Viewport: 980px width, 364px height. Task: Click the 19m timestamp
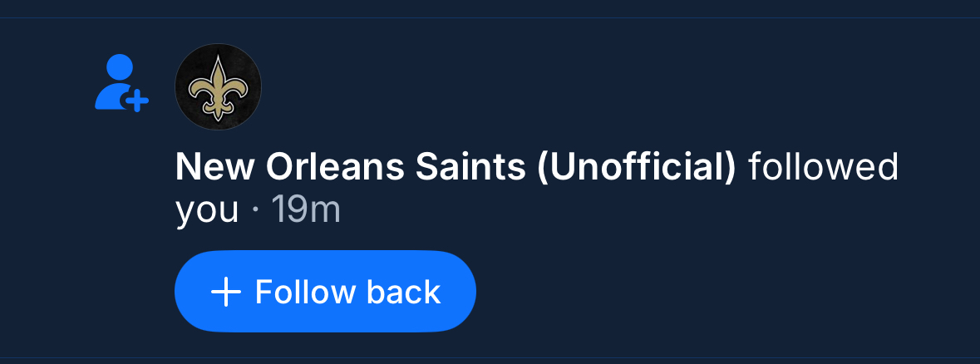point(306,211)
